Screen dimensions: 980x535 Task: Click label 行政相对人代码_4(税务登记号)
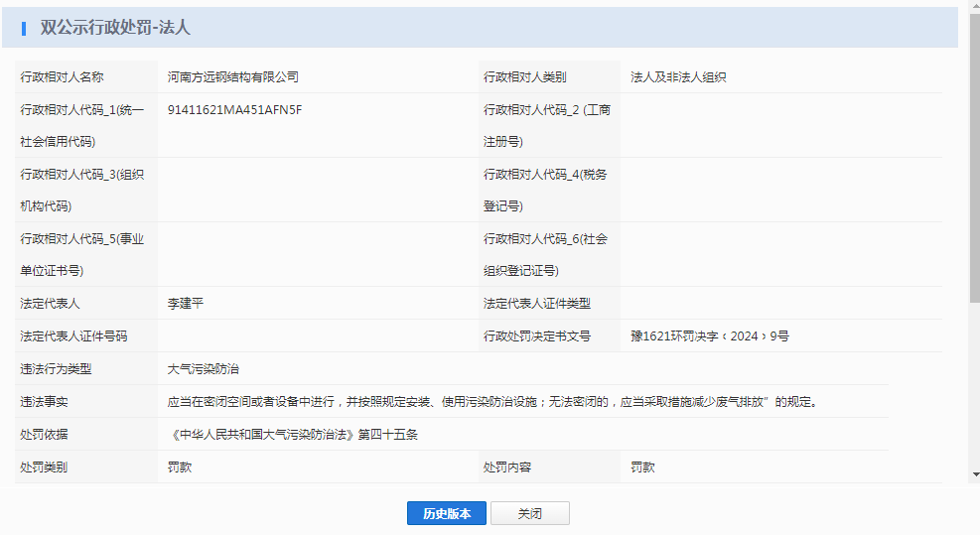(x=545, y=190)
